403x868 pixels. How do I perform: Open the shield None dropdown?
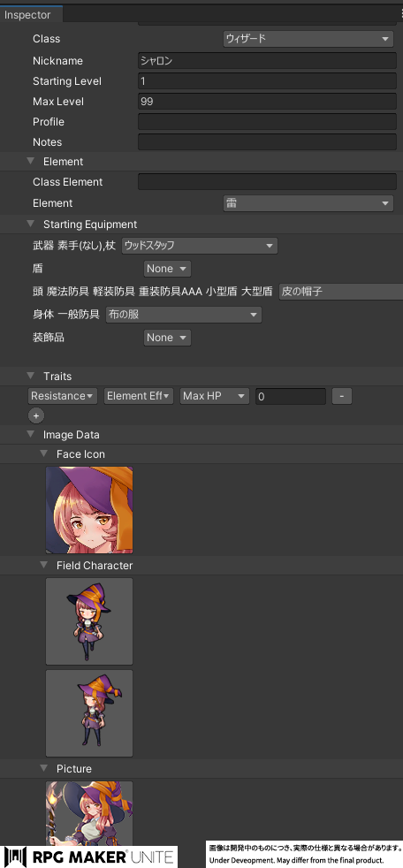[x=167, y=269]
